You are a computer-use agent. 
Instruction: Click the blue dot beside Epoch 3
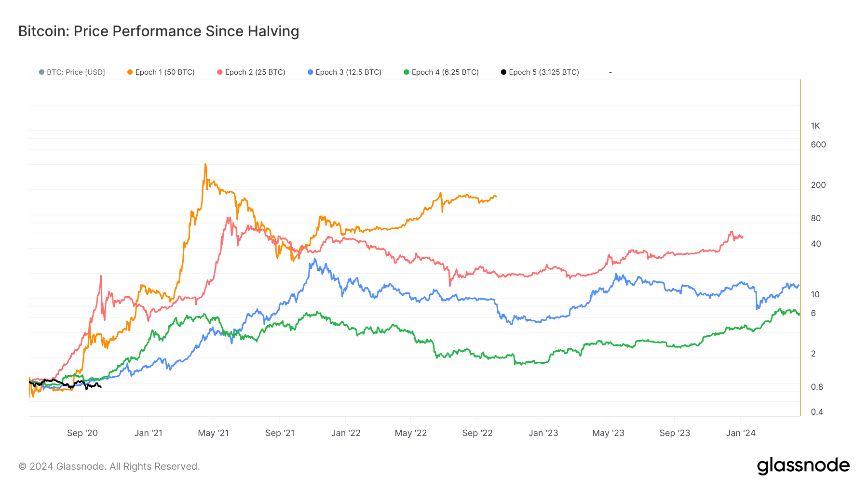pyautogui.click(x=310, y=72)
